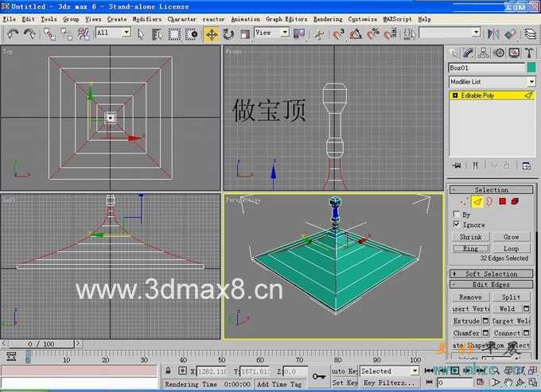The width and height of the screenshot is (541, 392).
Task: Select the Unlink Selection tool
Action: coord(66,34)
